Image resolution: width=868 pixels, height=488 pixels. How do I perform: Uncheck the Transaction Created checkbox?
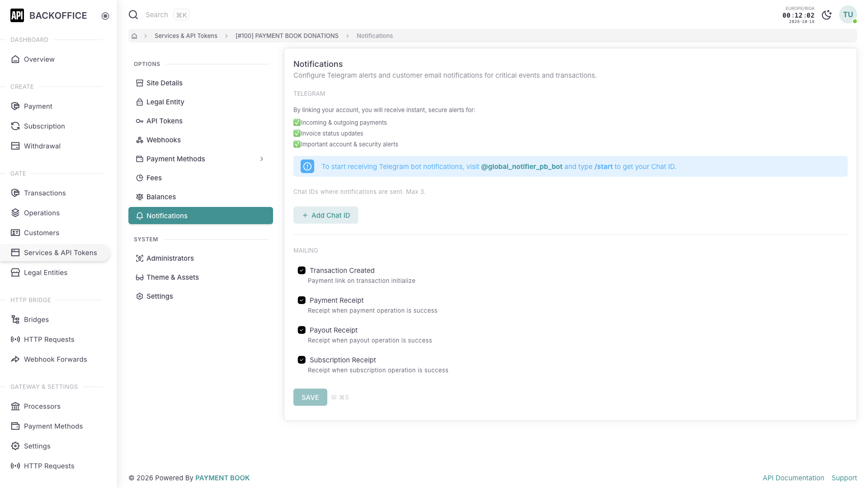302,270
